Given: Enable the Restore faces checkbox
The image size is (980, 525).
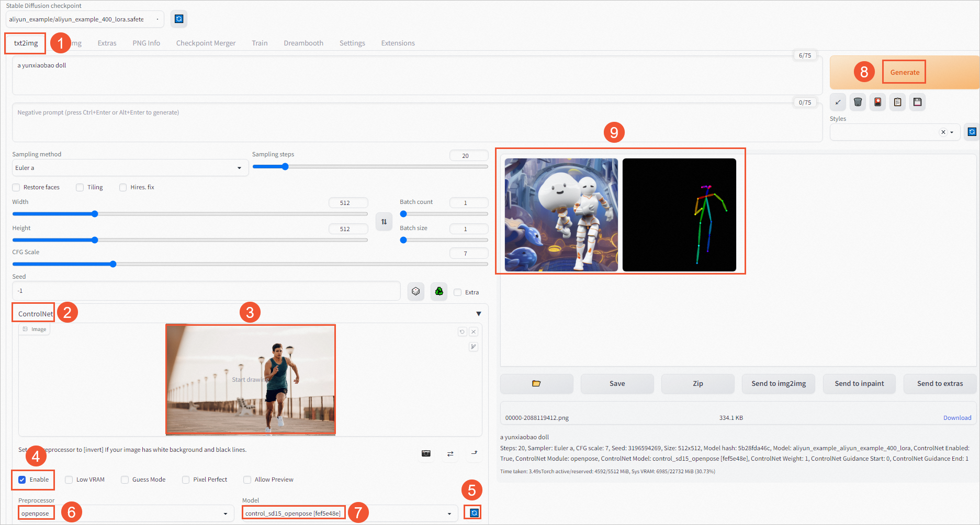Looking at the screenshot, I should tap(16, 187).
